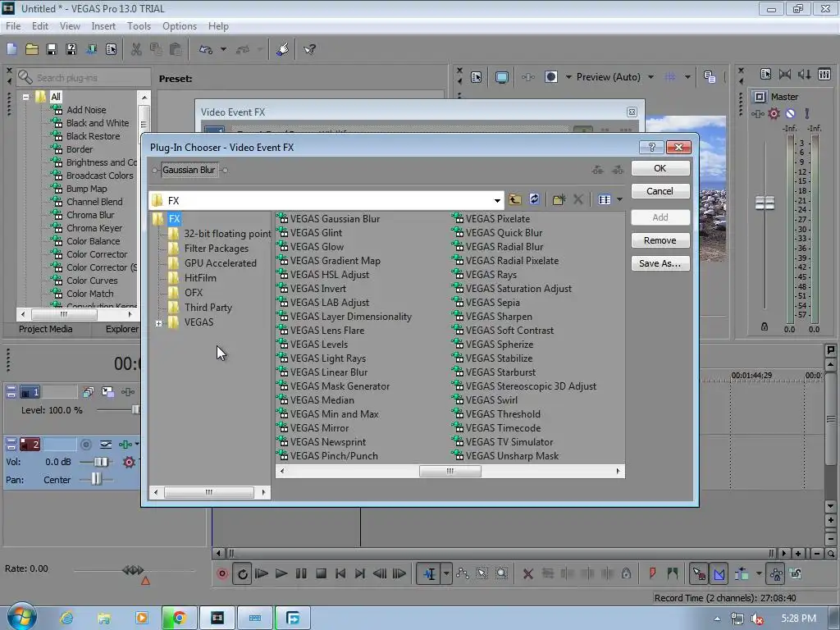Toggle Video Preview external monitor icon
This screenshot has width=840, height=630.
[x=501, y=77]
